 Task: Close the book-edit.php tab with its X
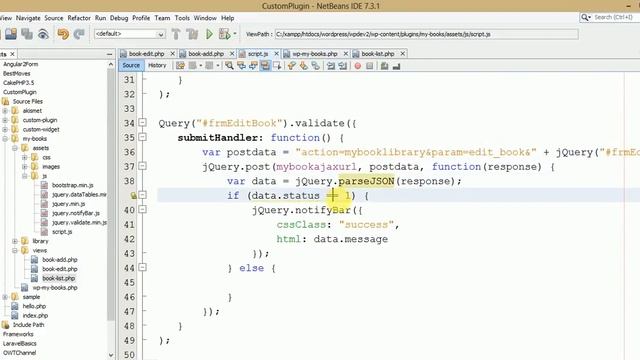point(172,54)
